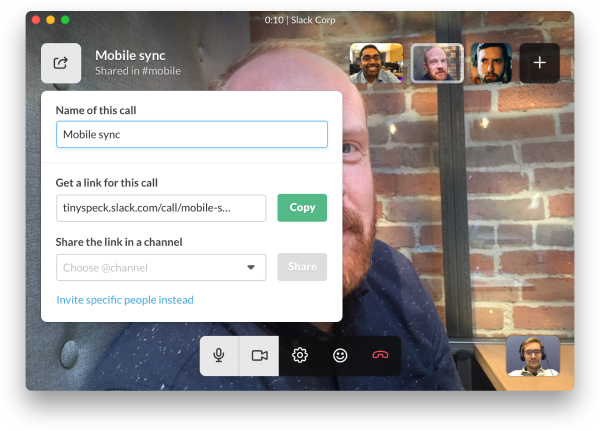Mute the microphone
The width and height of the screenshot is (600, 431).
point(219,355)
